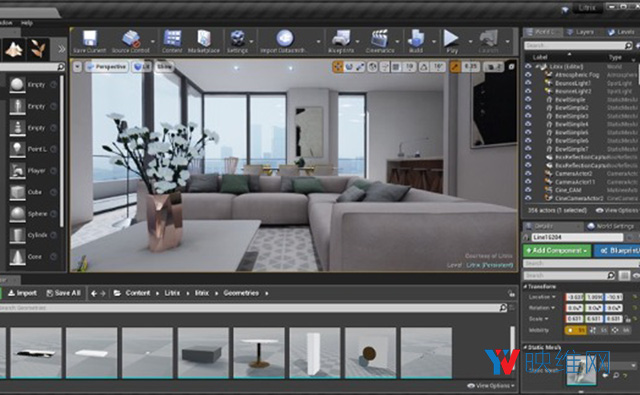Toggle visibility of BowlSimple actor
This screenshot has height=395, width=640.
(x=529, y=99)
